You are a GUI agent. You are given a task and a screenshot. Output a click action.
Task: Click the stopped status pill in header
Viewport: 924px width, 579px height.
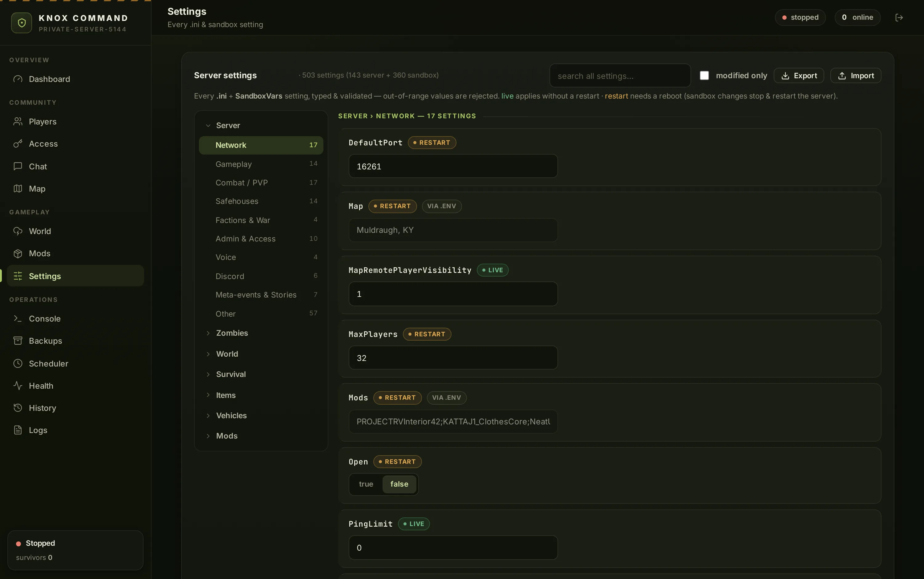click(x=800, y=18)
